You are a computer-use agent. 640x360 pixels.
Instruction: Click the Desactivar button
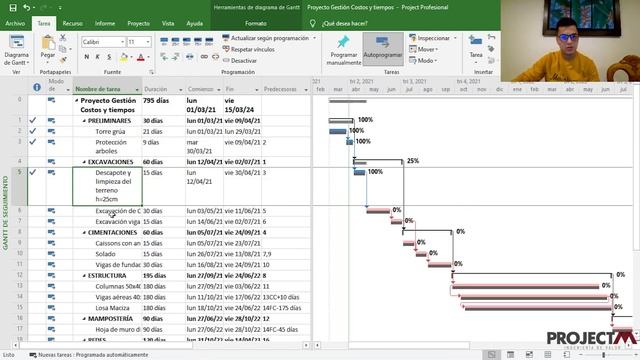(240, 60)
